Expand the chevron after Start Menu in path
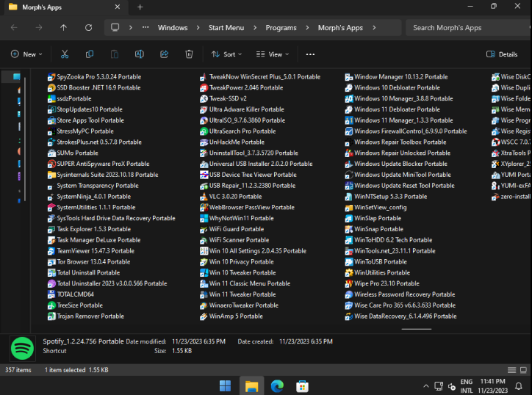Screen dimensions: 532x395 point(255,27)
